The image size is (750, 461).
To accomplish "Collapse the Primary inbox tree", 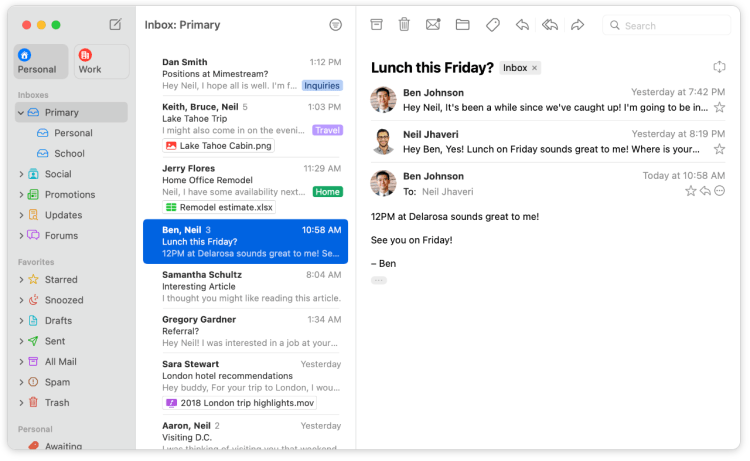I will click(21, 113).
